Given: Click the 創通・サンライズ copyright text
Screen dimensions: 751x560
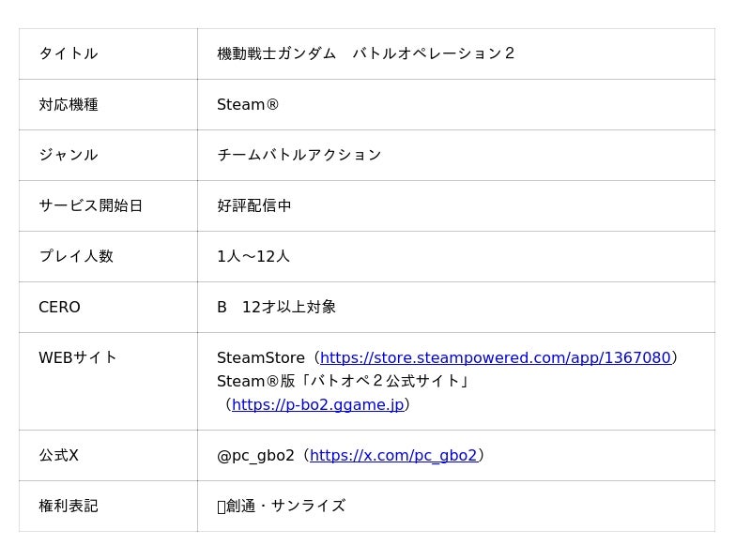Looking at the screenshot, I should tap(285, 506).
